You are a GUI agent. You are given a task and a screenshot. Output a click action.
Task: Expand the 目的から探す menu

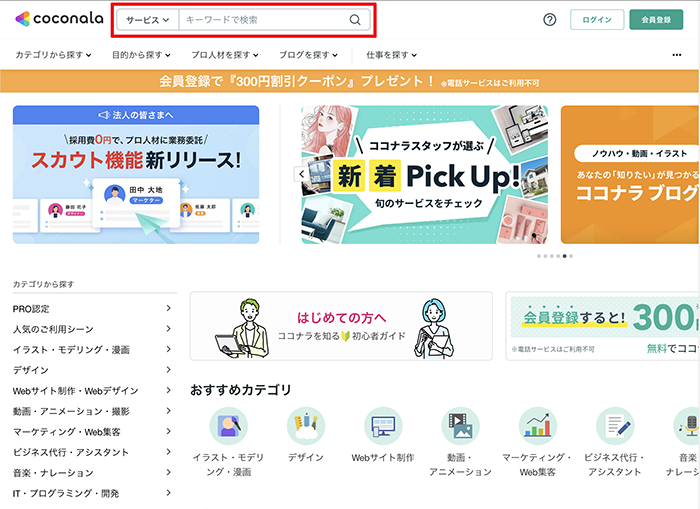click(x=141, y=55)
